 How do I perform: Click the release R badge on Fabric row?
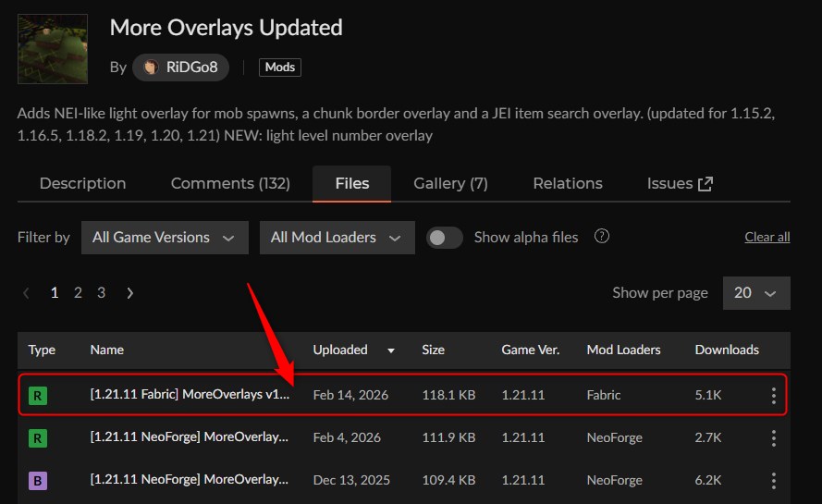(38, 396)
